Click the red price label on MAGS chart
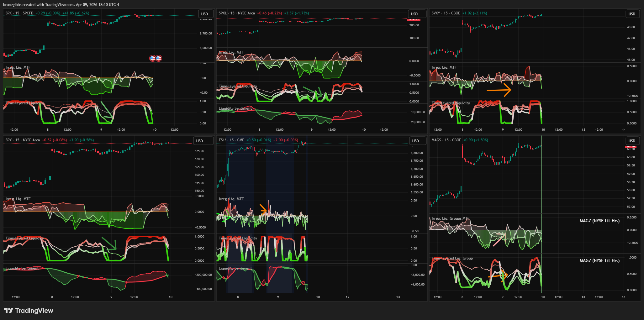 [x=630, y=147]
